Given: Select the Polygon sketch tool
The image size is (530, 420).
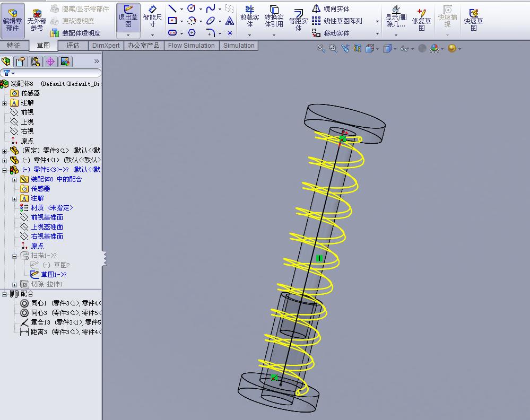Looking at the screenshot, I should click(192, 33).
